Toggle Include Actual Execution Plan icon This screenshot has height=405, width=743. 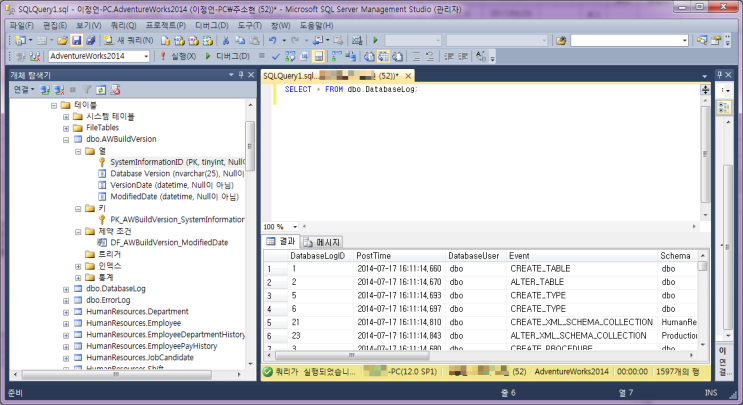336,56
